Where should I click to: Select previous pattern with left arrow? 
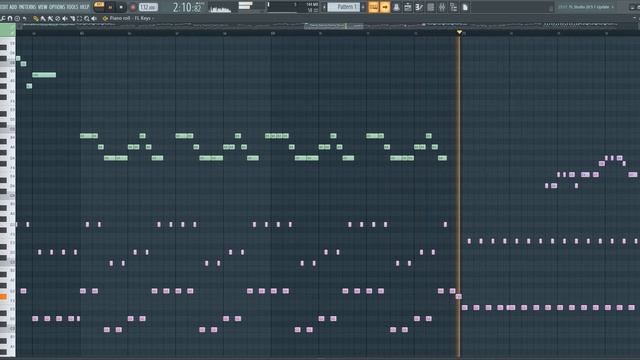[324, 7]
